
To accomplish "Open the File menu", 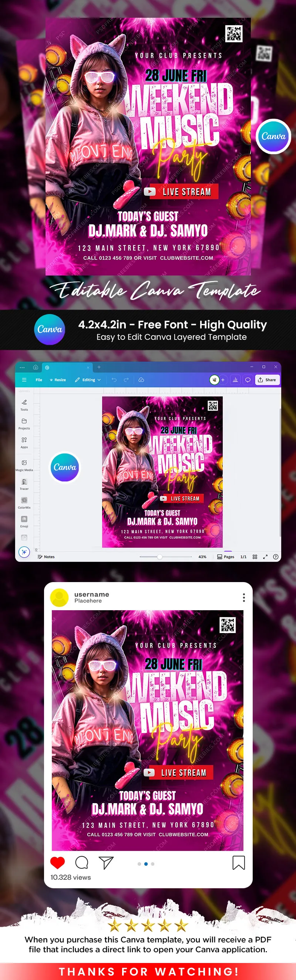I will pyautogui.click(x=39, y=380).
